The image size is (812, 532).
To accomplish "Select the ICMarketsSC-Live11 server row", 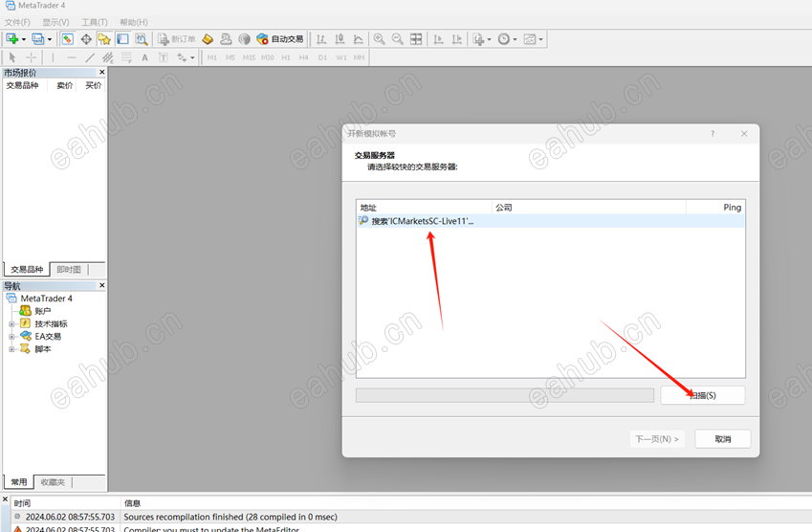I will [551, 221].
